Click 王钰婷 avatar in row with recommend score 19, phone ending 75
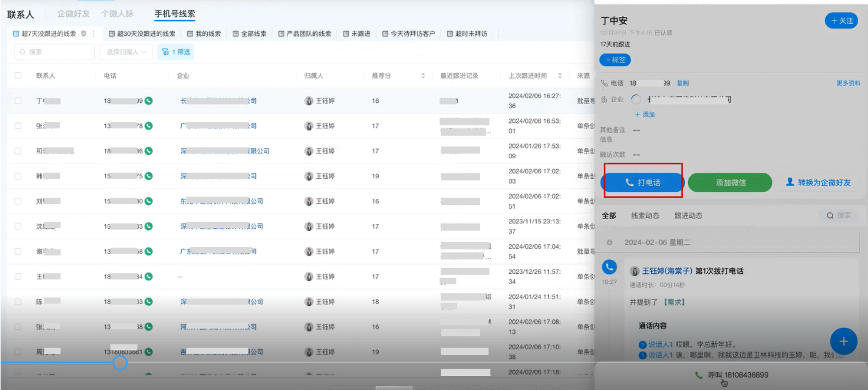The height and width of the screenshot is (390, 868). (309, 176)
